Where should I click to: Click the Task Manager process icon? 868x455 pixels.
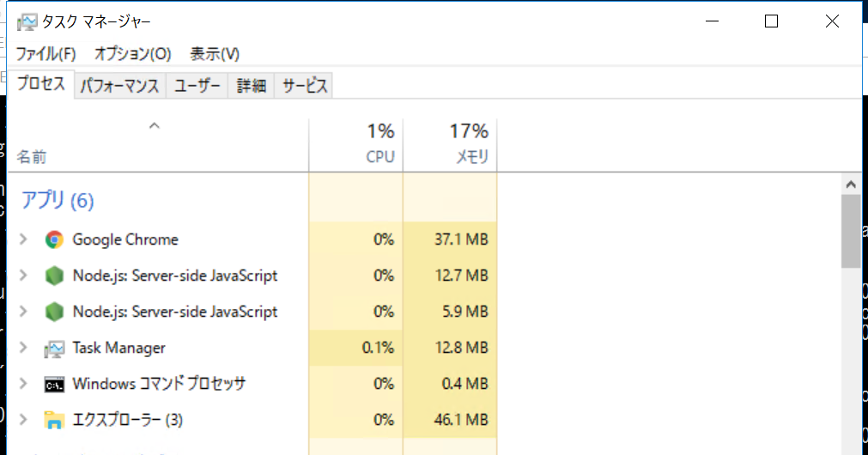coord(54,349)
